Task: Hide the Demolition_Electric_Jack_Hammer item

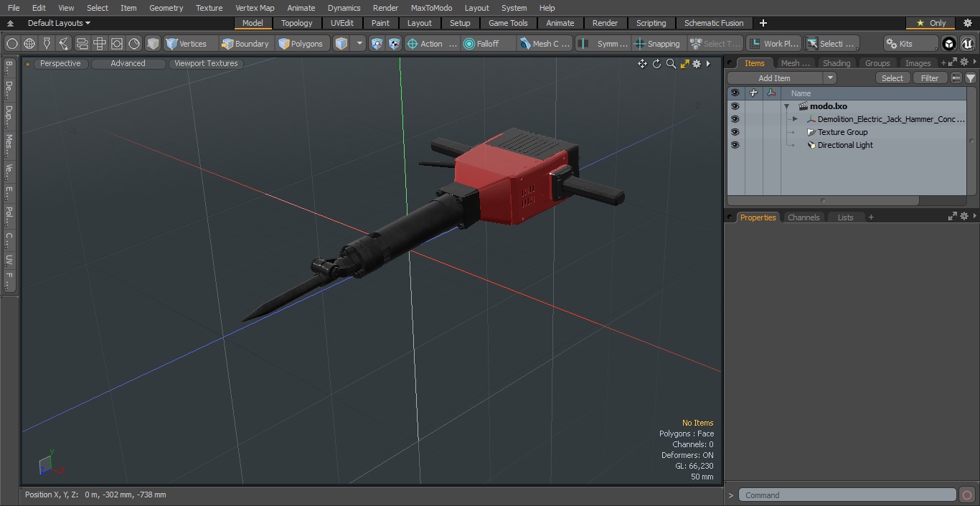Action: 735,119
